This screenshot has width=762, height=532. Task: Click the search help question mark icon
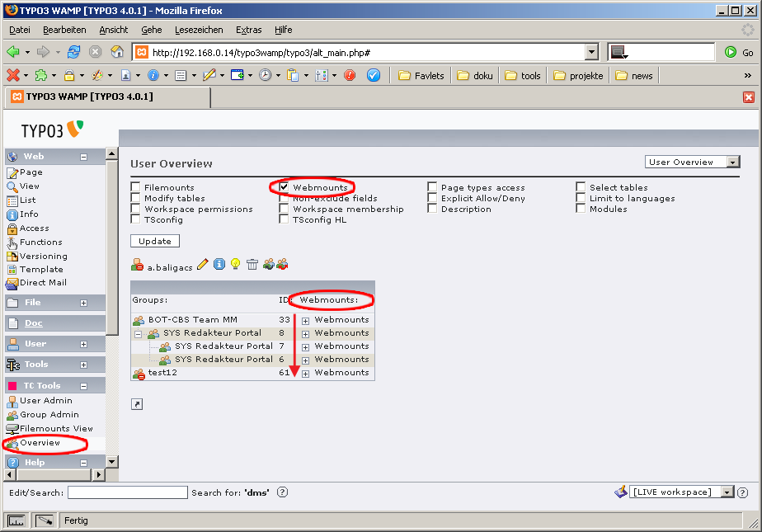[x=282, y=492]
